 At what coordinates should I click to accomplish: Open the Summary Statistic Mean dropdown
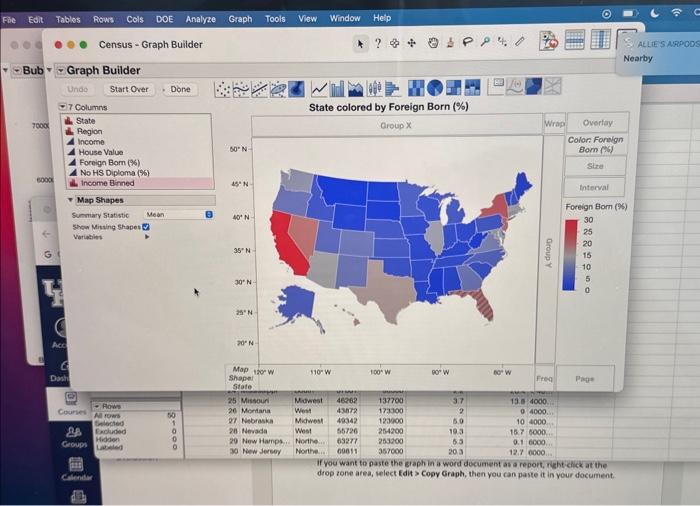pos(179,215)
